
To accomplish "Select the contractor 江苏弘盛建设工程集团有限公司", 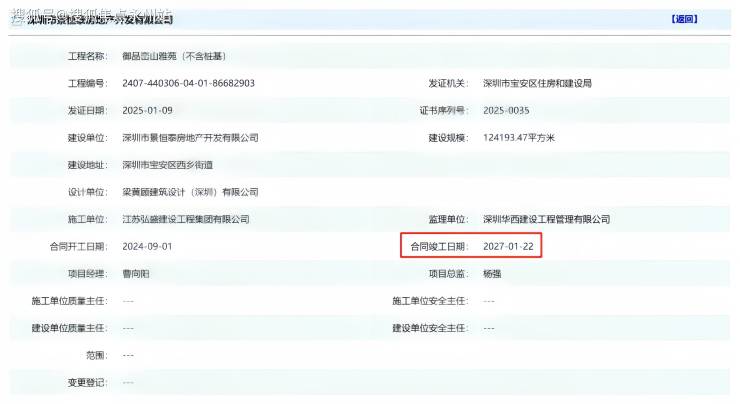I will coord(186,219).
